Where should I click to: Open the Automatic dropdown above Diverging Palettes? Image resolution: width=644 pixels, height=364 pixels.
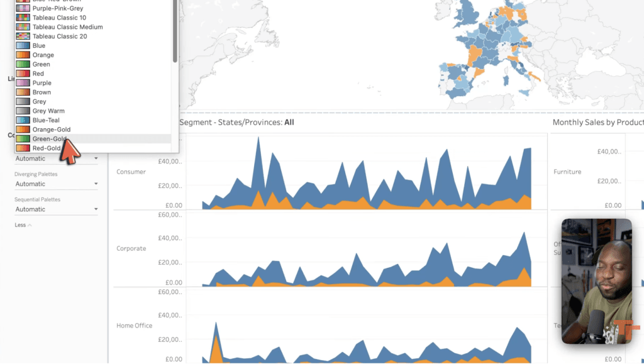(x=57, y=159)
